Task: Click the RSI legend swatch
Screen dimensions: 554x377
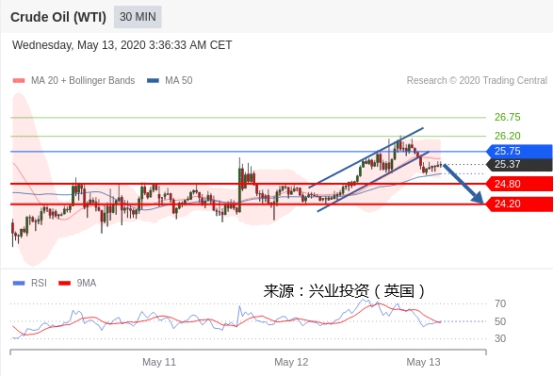Action: pos(19,283)
